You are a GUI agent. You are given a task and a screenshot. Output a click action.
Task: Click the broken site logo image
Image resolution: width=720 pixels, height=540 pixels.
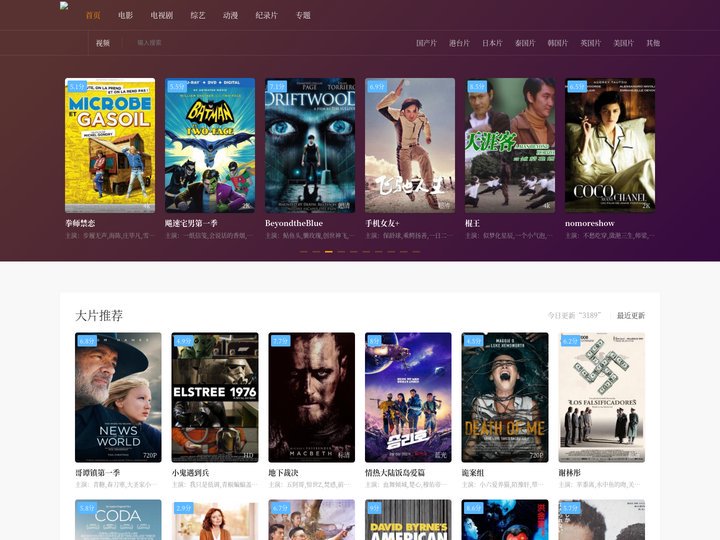64,6
